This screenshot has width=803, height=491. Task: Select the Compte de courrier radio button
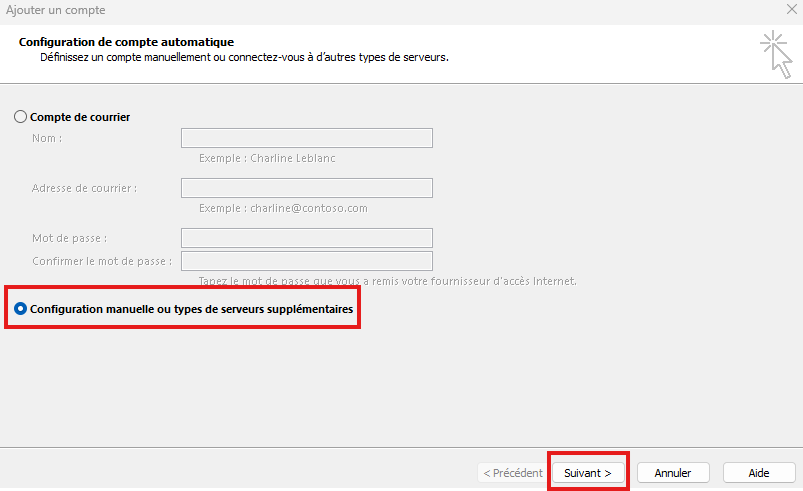click(21, 117)
